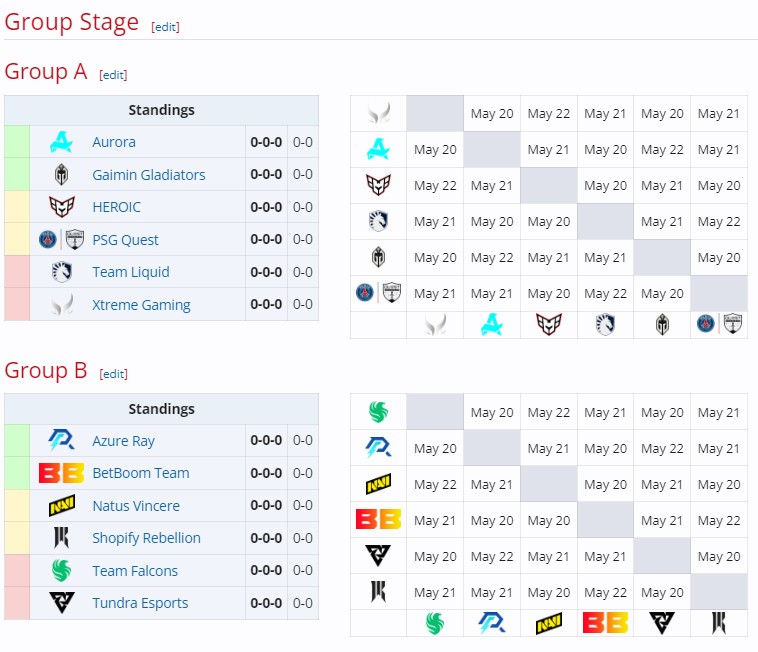This screenshot has width=758, height=652.
Task: Click the PSG Quest logo in standings
Action: tap(61, 240)
